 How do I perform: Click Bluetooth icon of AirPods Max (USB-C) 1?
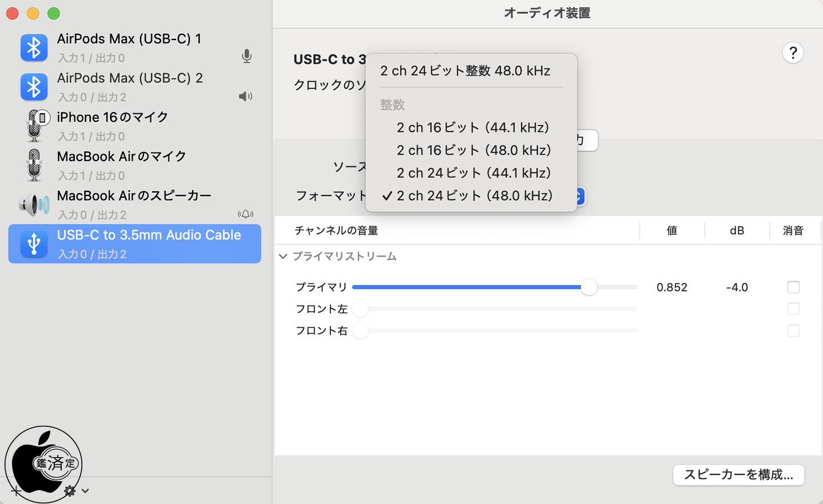point(34,47)
